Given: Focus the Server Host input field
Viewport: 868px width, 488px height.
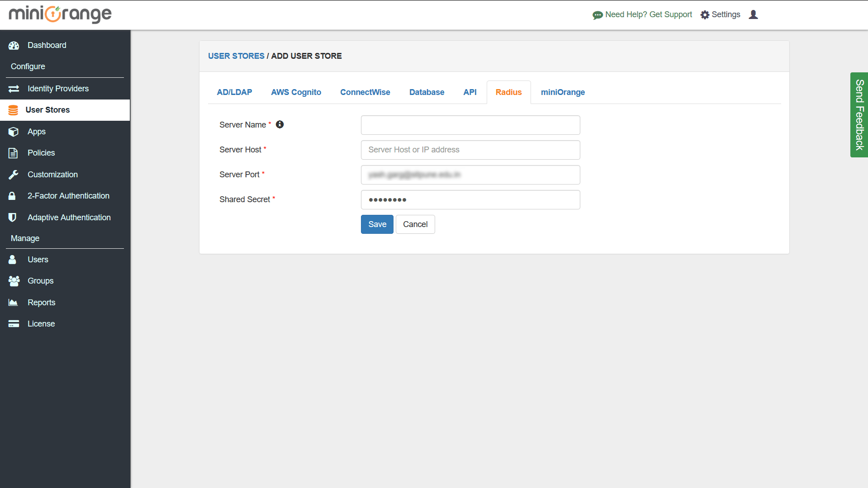Looking at the screenshot, I should (x=470, y=150).
